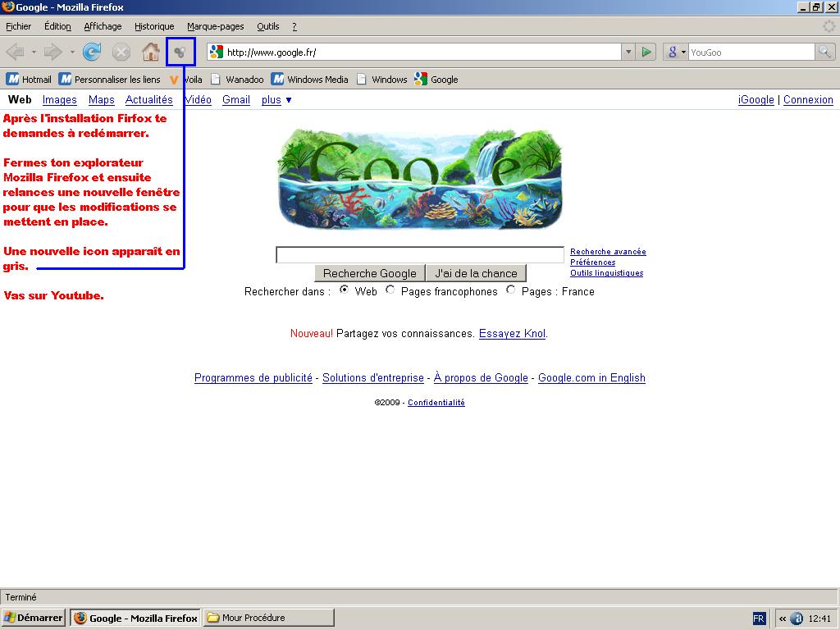
Task: Follow the Essayez Knol link
Action: (512, 334)
